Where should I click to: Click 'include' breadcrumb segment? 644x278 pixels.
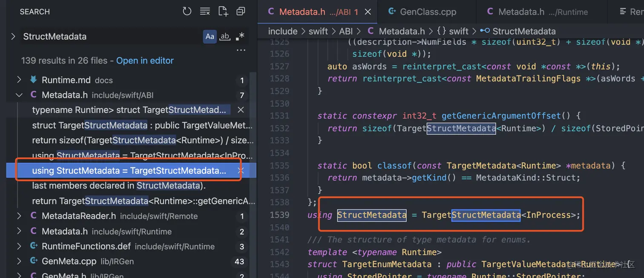click(x=283, y=31)
